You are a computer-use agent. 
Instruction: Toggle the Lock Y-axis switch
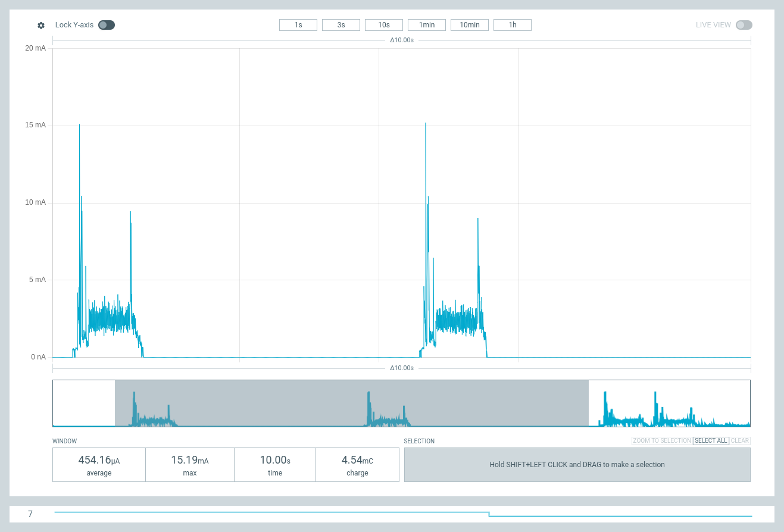107,25
